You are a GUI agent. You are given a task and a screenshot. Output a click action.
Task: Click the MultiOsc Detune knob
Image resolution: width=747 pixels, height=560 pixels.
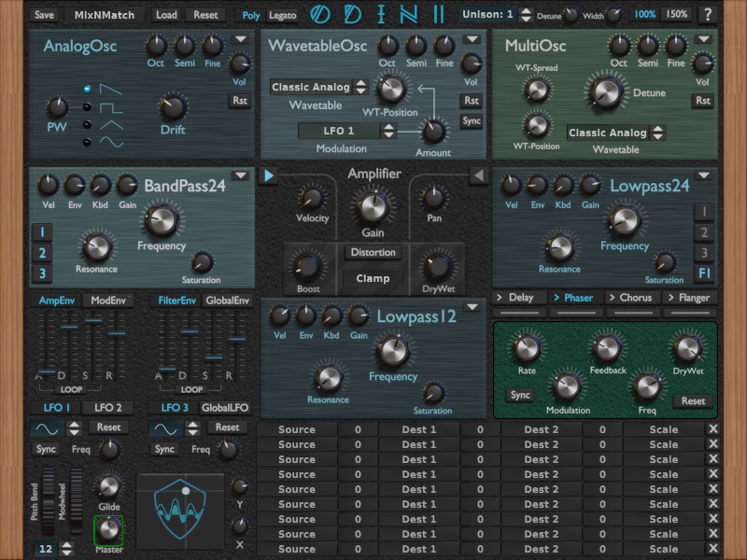point(606,91)
